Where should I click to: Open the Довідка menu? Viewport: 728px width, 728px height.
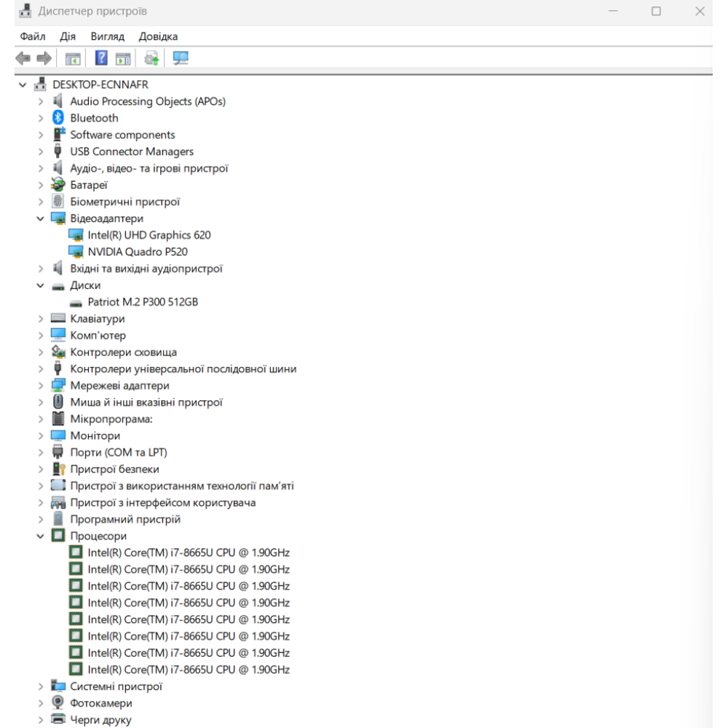point(158,36)
